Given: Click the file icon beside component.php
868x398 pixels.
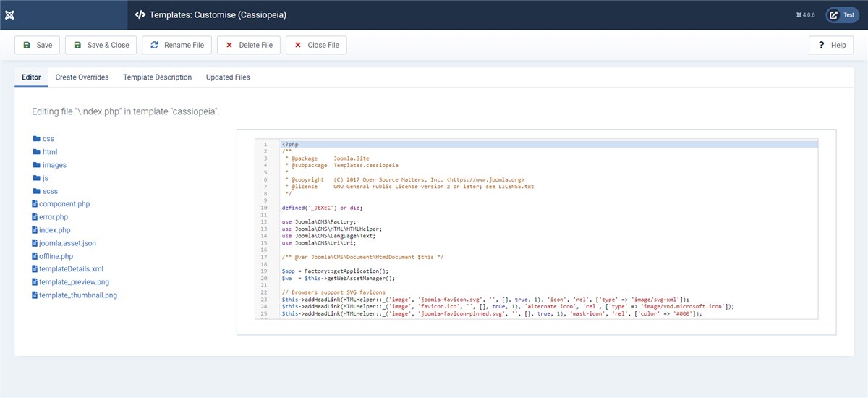Looking at the screenshot, I should (35, 204).
